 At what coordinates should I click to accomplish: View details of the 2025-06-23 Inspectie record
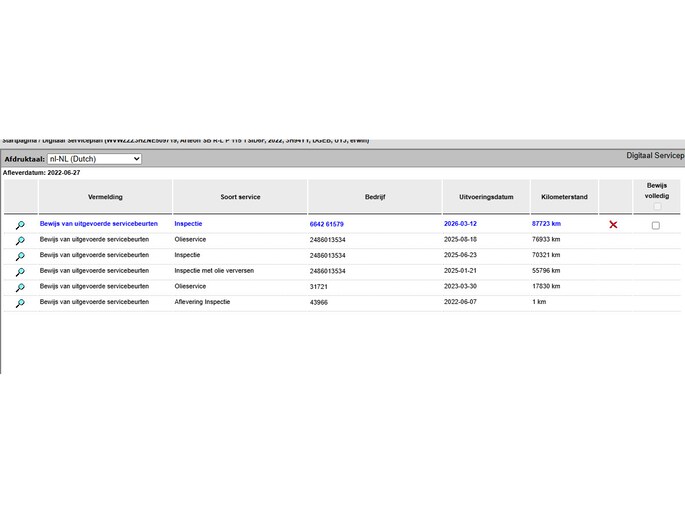point(19,256)
